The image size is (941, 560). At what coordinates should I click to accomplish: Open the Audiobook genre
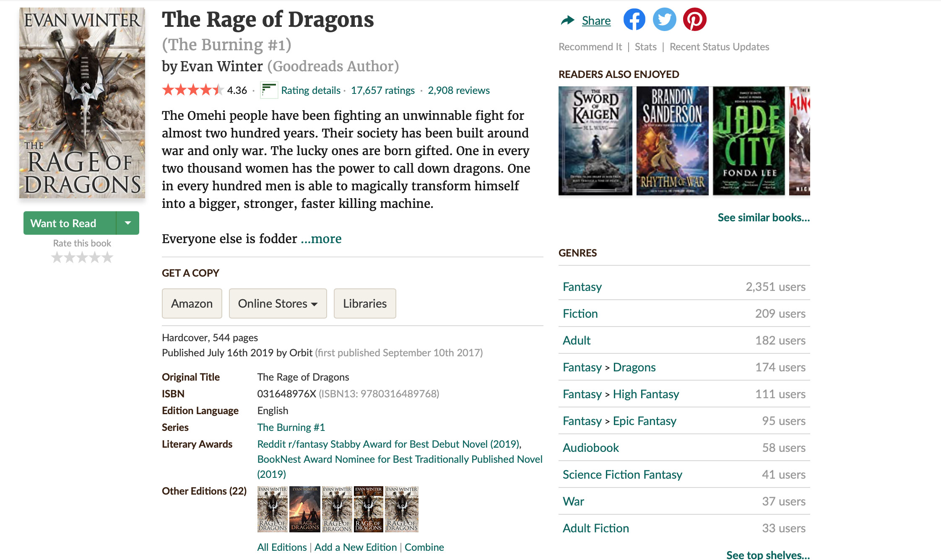(590, 448)
